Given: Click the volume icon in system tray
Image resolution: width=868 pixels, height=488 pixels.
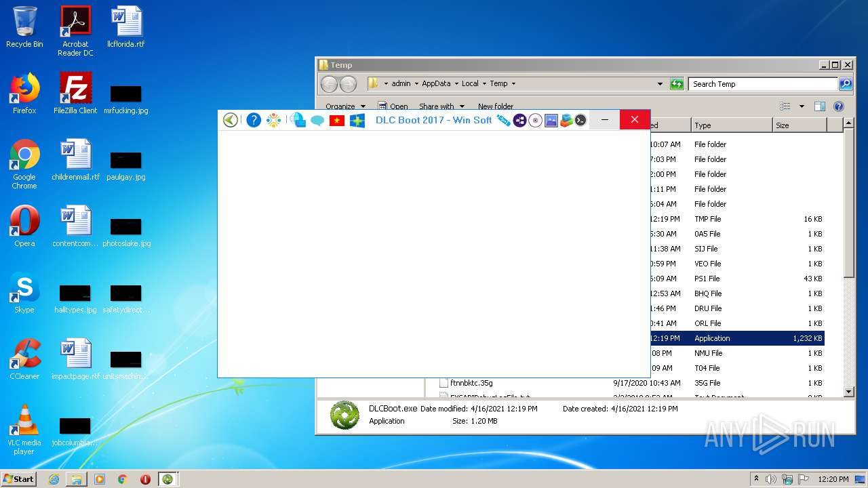Looking at the screenshot, I should point(771,479).
